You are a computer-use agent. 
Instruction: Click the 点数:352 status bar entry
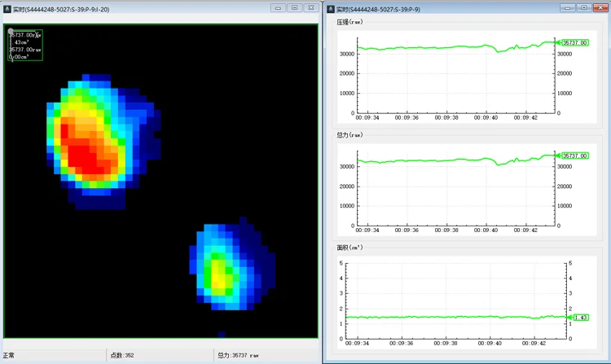(x=122, y=355)
